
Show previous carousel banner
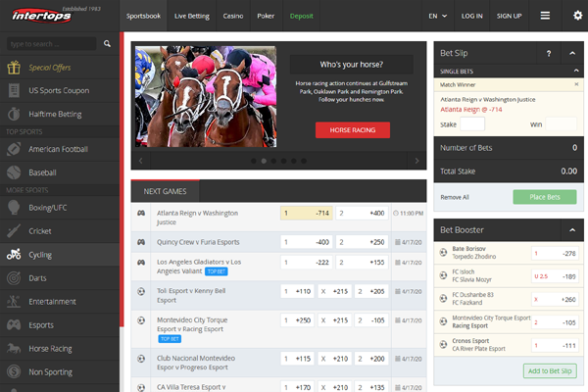[x=140, y=161]
